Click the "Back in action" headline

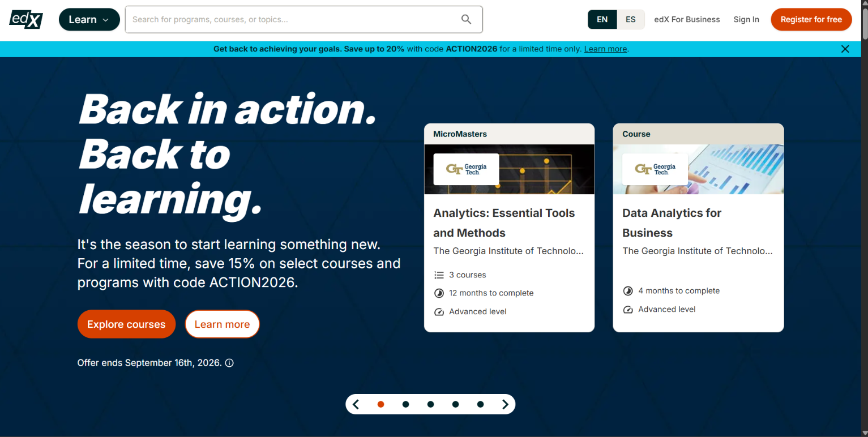[228, 109]
